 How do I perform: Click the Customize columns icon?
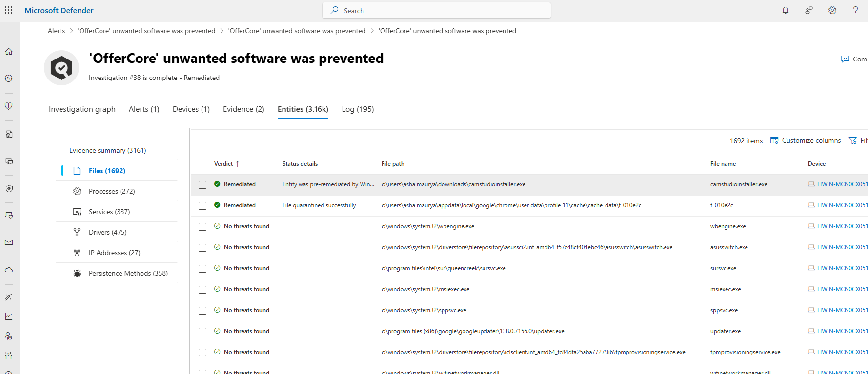(x=774, y=140)
